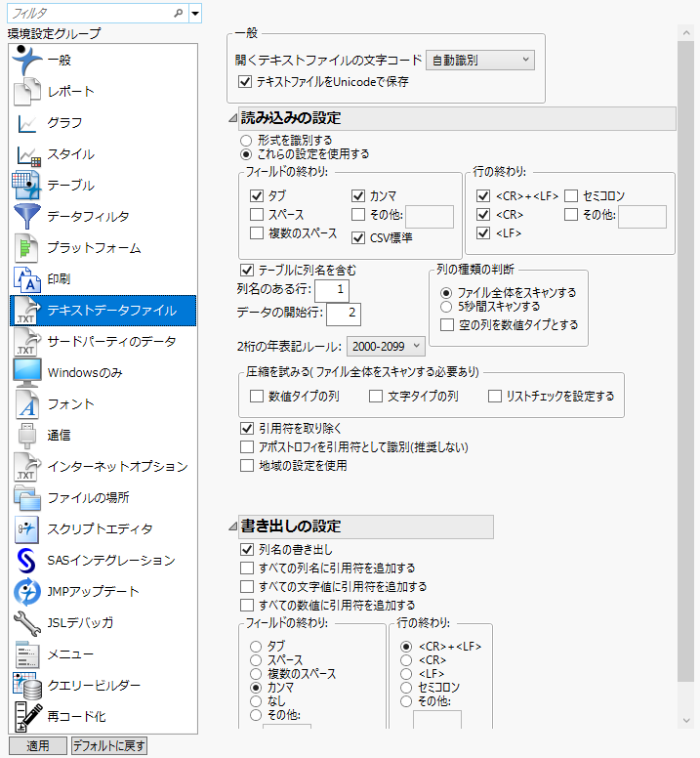Select the データフィルタ funnel icon
700x758 pixels.
point(27,217)
